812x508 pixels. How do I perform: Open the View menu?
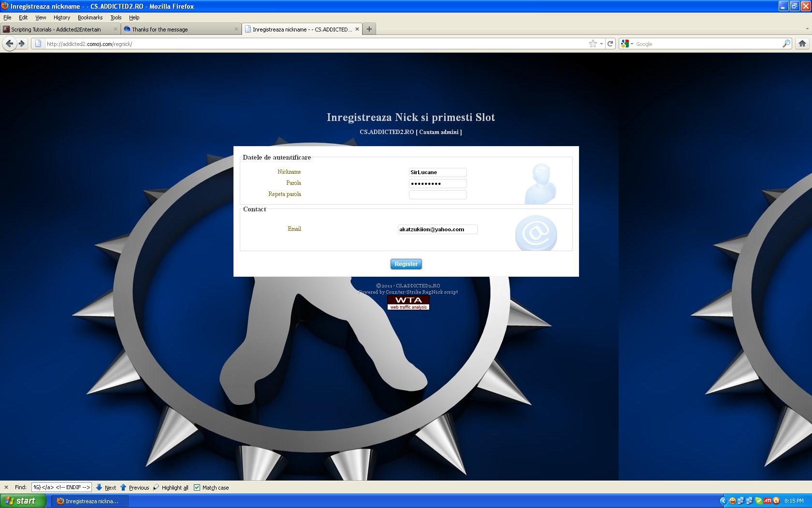pyautogui.click(x=41, y=17)
